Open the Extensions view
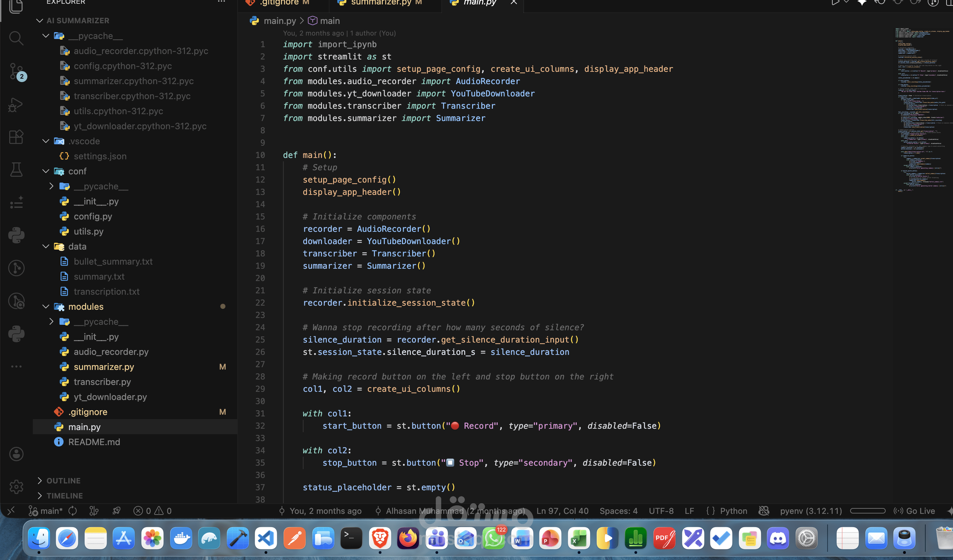This screenshot has height=560, width=953. pos(16,137)
